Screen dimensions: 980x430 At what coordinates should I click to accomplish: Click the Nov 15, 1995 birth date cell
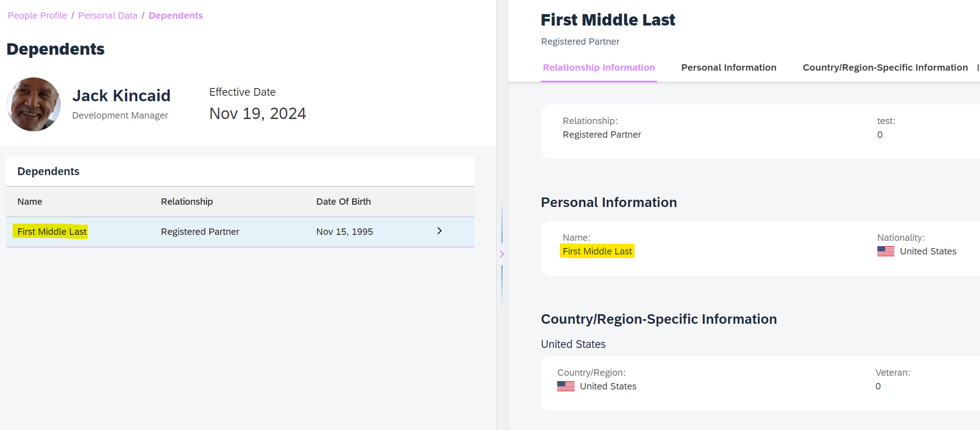[x=344, y=232]
